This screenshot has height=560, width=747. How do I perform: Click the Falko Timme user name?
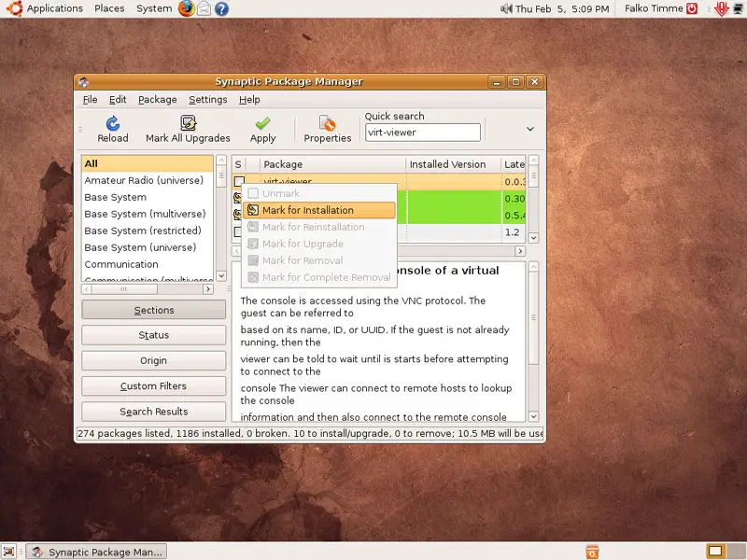(654, 8)
